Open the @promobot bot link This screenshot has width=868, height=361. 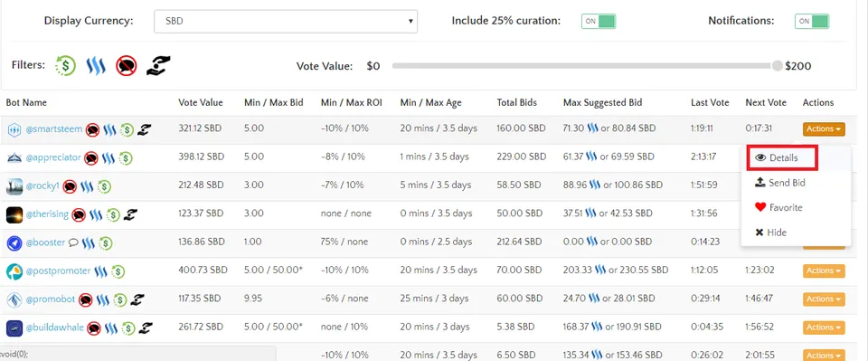51,299
